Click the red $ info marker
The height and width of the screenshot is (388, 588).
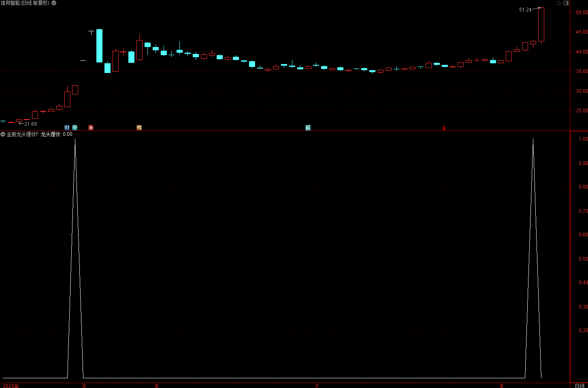point(444,128)
